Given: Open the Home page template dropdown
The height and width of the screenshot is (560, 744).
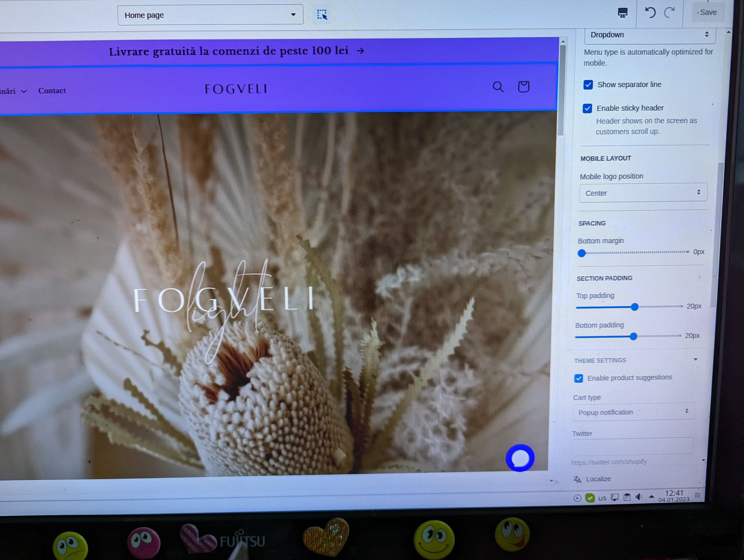Looking at the screenshot, I should 210,15.
